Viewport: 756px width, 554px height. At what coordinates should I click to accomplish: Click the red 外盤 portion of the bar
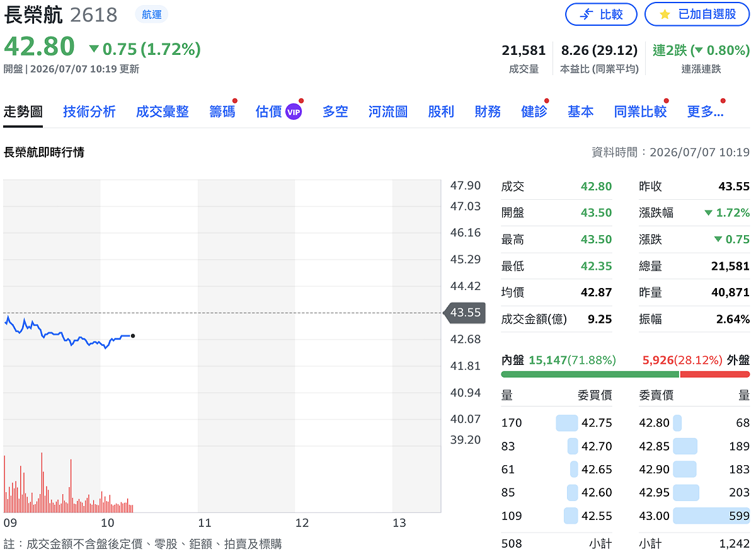click(x=715, y=374)
